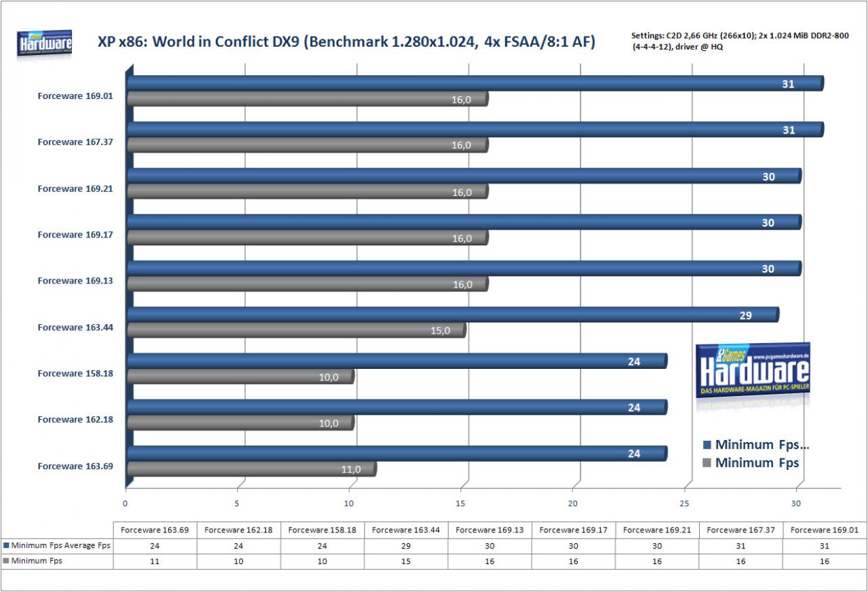Click the table cell '11' under Forceware 163.69

tap(155, 561)
